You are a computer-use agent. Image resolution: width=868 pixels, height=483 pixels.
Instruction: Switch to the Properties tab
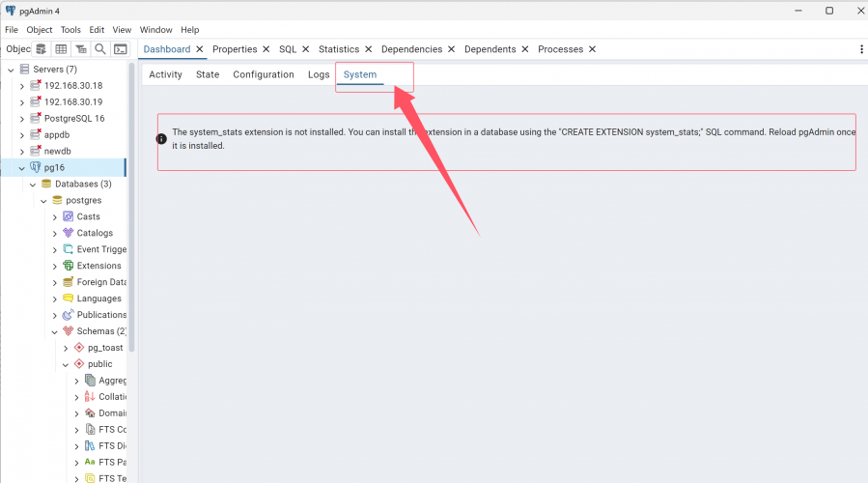(x=235, y=49)
